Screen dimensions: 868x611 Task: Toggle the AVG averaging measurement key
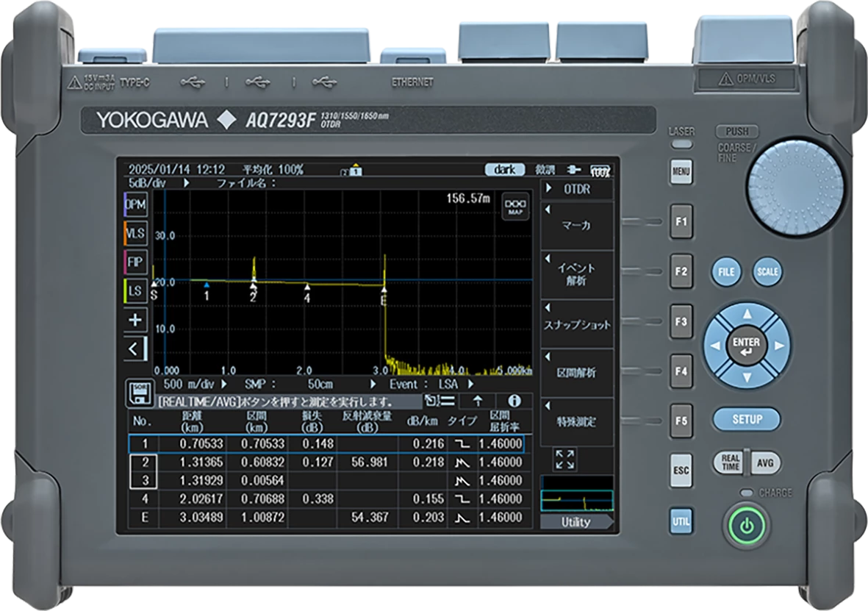(x=766, y=462)
